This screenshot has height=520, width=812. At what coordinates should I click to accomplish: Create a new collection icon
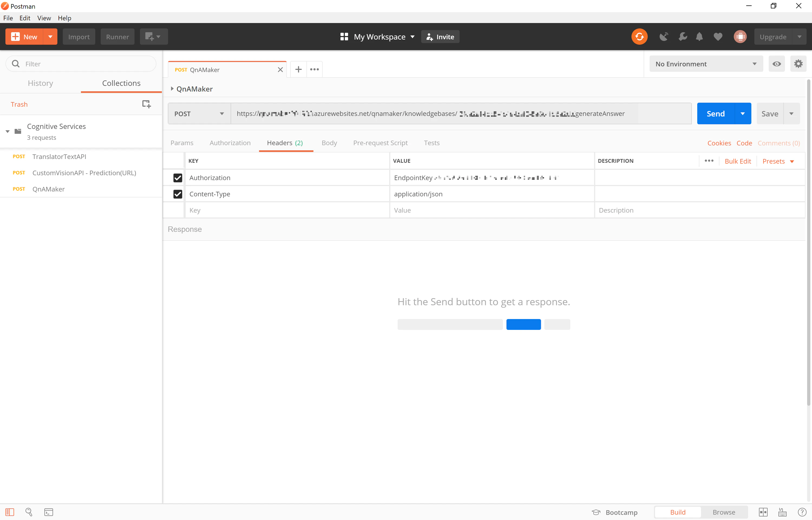[146, 104]
